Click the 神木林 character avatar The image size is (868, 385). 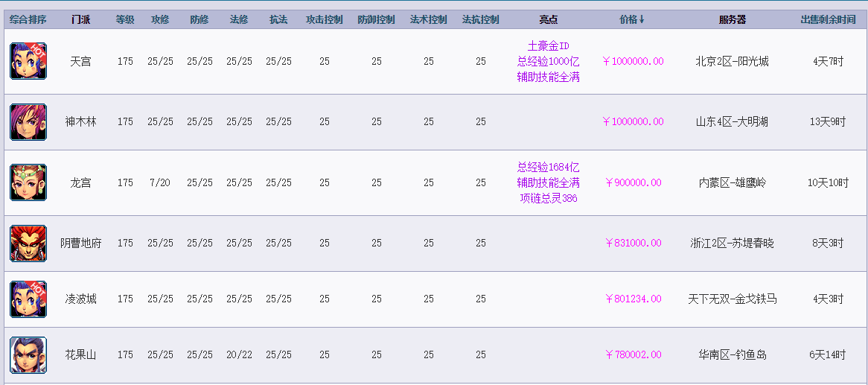pos(28,122)
